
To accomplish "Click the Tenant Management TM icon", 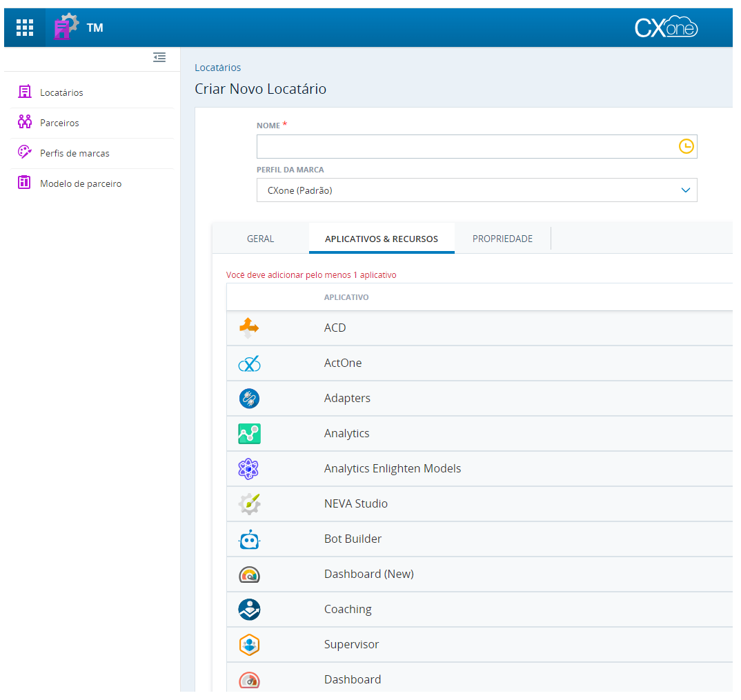I will 66,27.
